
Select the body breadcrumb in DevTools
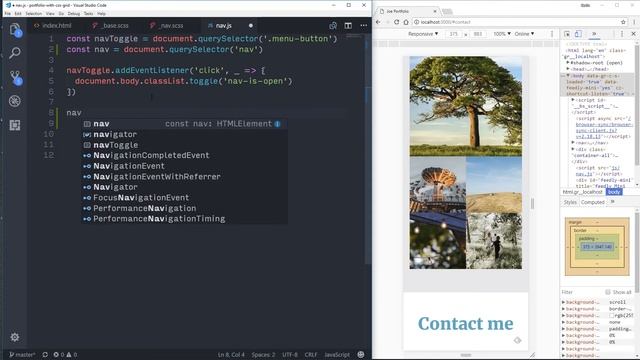point(614,192)
